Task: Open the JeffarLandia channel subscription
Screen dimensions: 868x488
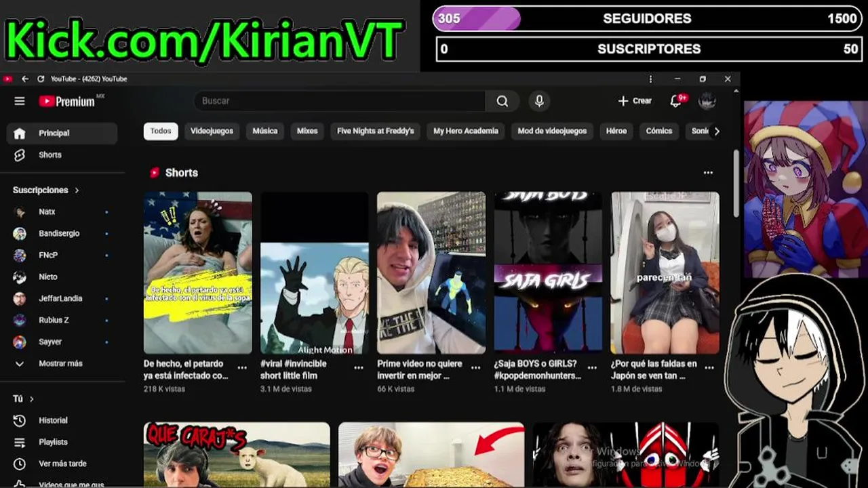Action: (x=62, y=298)
